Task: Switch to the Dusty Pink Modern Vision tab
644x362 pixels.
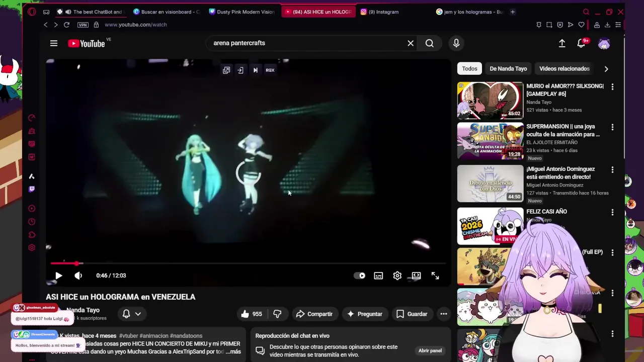Action: click(242, 12)
